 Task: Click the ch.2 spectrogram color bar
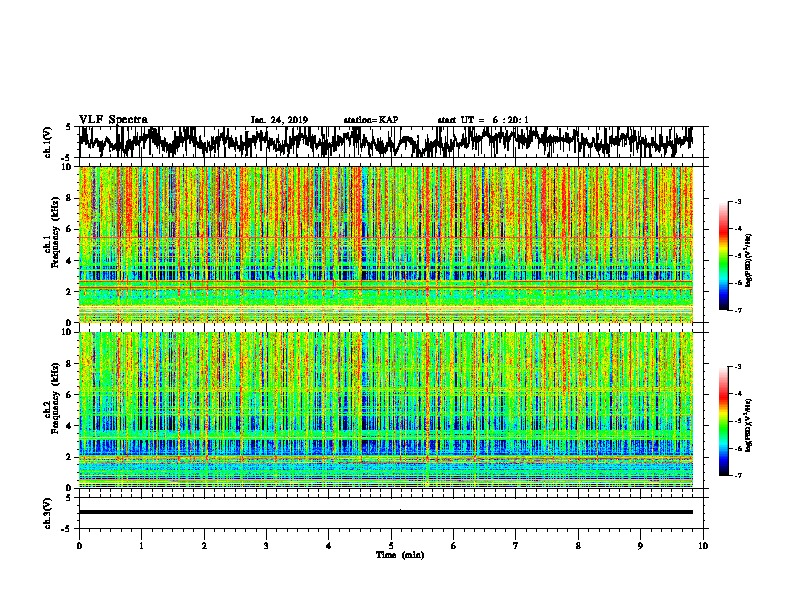[x=724, y=421]
